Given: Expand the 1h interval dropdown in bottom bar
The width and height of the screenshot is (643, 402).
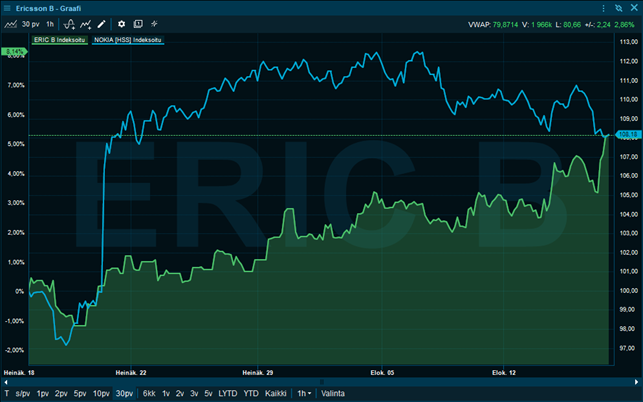Looking at the screenshot, I should [304, 393].
